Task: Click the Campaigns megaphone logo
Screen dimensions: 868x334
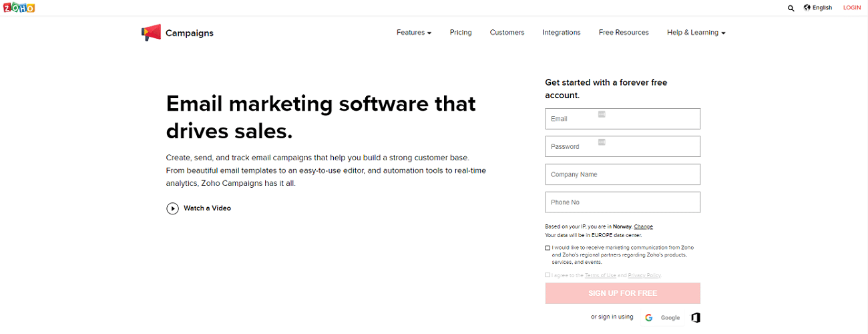Action: 151,33
